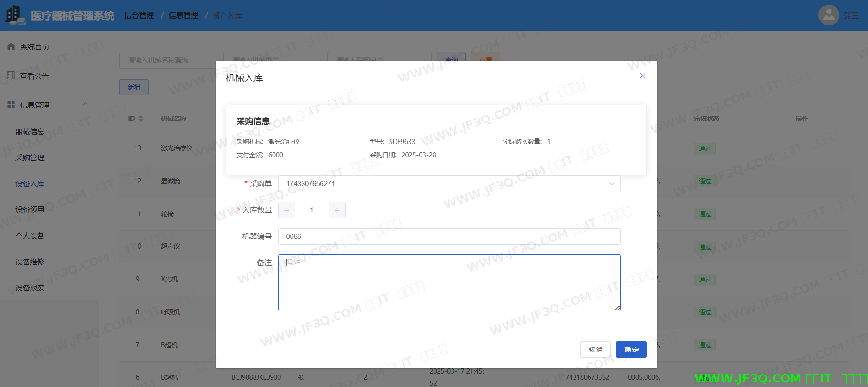Click the 入库数量 number field

311,210
